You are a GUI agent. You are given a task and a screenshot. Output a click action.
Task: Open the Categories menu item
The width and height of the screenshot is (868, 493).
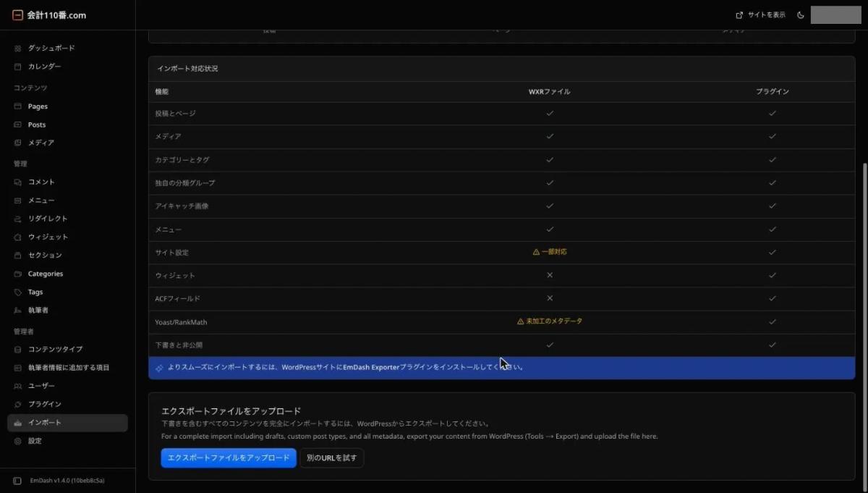pyautogui.click(x=67, y=274)
